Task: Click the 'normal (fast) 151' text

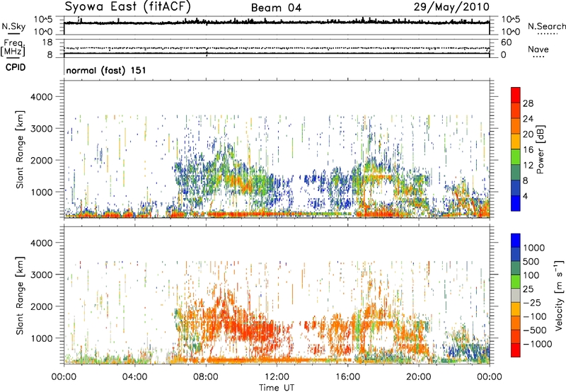Action: click(x=106, y=70)
